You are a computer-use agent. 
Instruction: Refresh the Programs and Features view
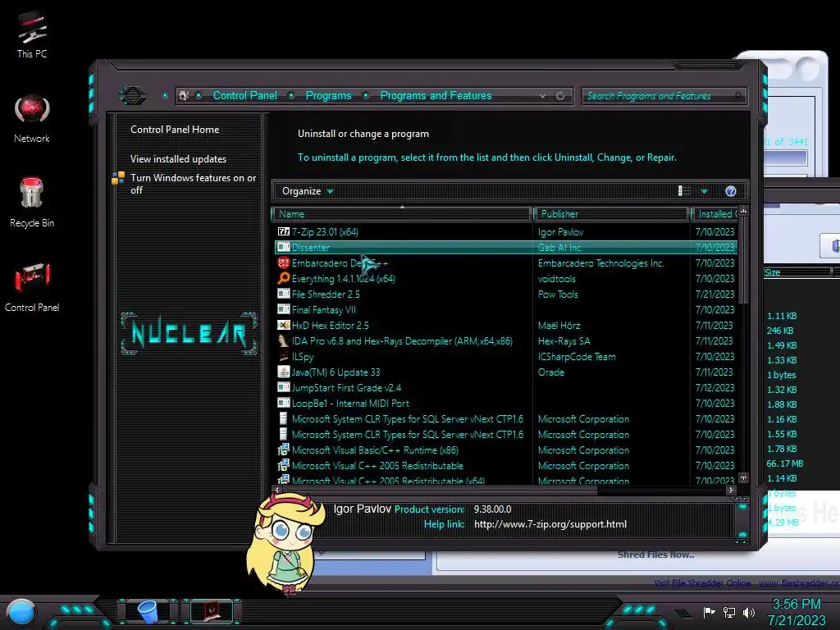tap(560, 96)
